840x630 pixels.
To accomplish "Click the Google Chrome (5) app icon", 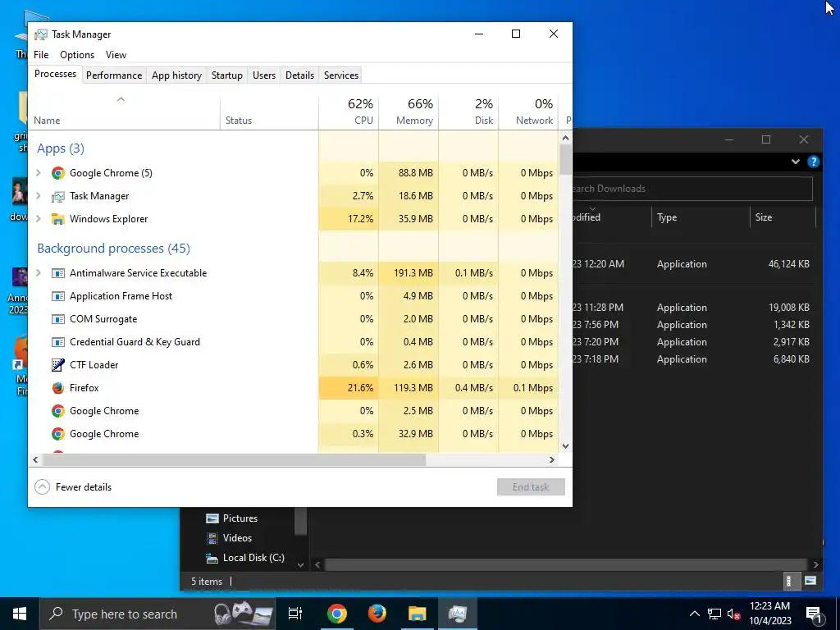I will click(x=58, y=173).
